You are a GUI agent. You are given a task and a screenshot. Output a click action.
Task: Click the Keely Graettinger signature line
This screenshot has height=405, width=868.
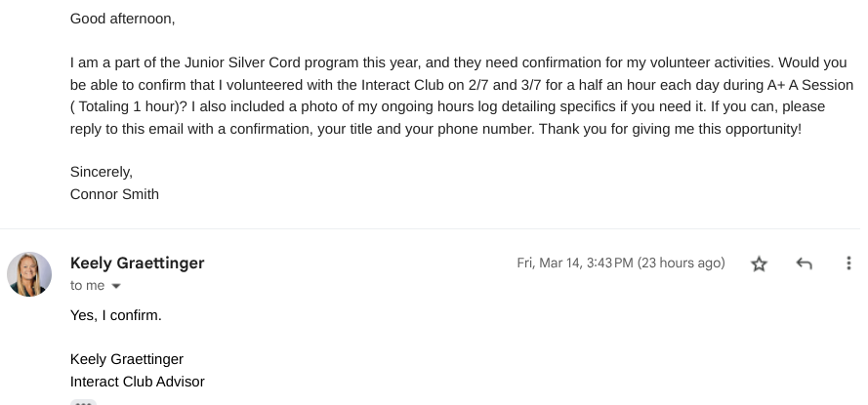(127, 359)
